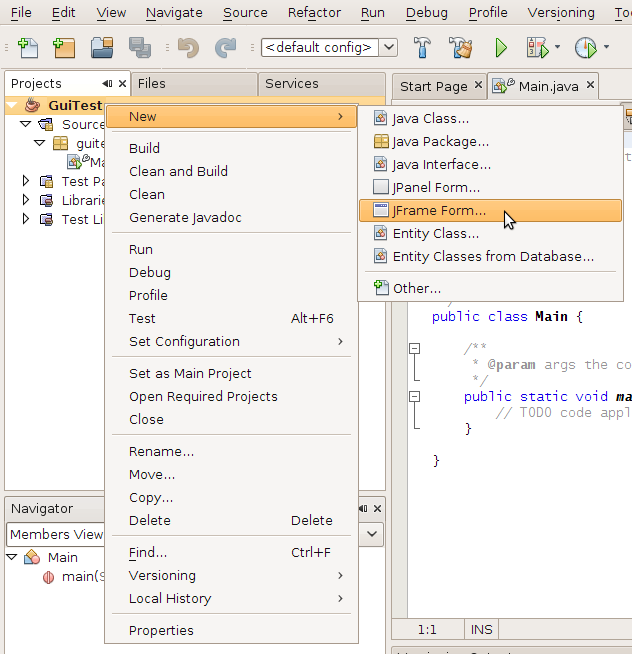Viewport: 632px width, 654px height.
Task: Choose JFrame Form from New submenu
Action: pos(491,210)
